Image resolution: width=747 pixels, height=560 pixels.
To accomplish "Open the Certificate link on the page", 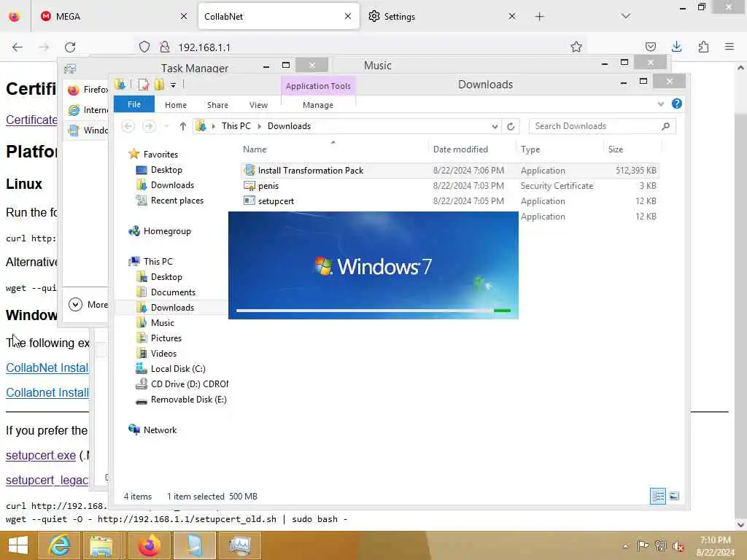I will tap(31, 120).
